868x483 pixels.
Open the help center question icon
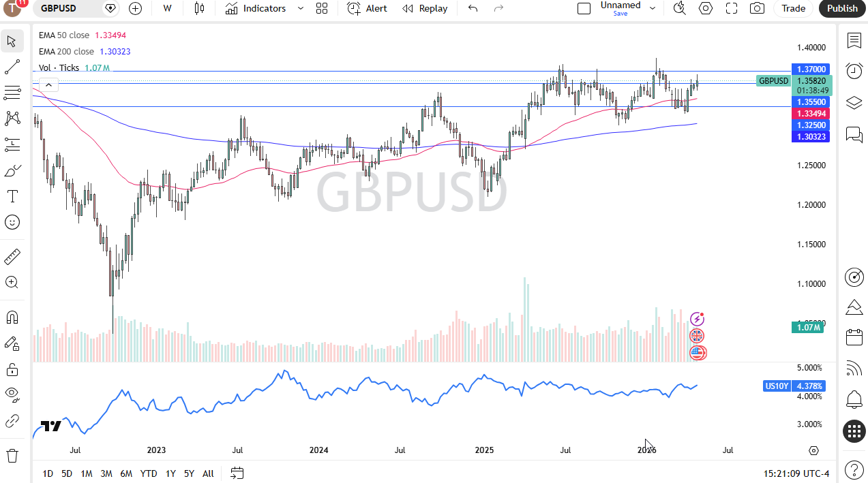854,469
